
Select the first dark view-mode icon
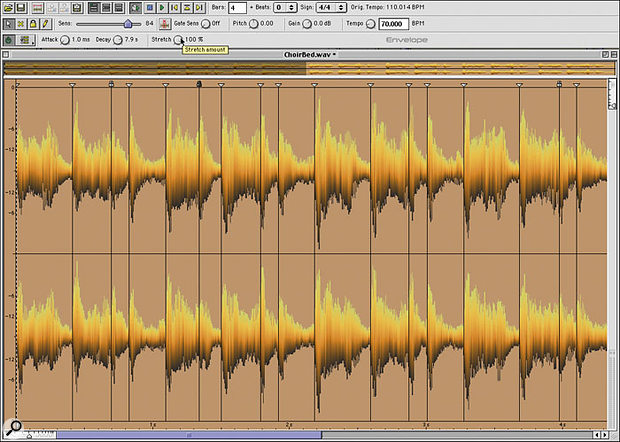pos(94,8)
